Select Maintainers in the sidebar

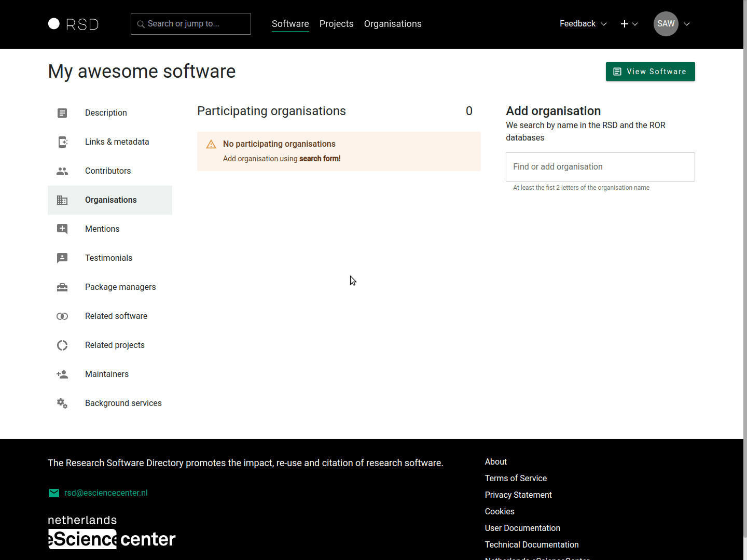tap(107, 374)
